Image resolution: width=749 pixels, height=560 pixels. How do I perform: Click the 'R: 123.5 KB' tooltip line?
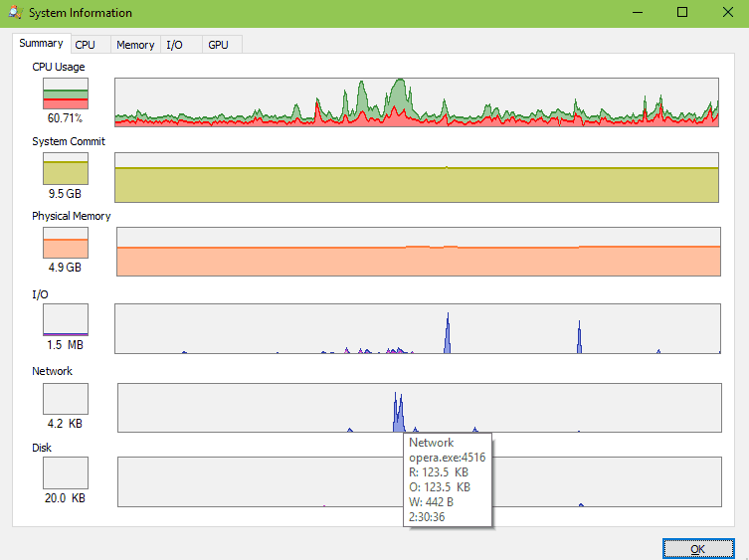pyautogui.click(x=439, y=472)
